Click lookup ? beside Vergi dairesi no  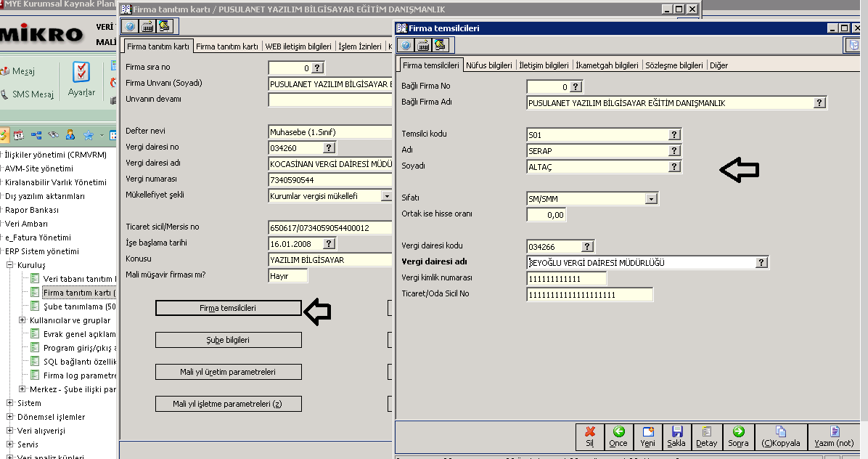coord(329,148)
